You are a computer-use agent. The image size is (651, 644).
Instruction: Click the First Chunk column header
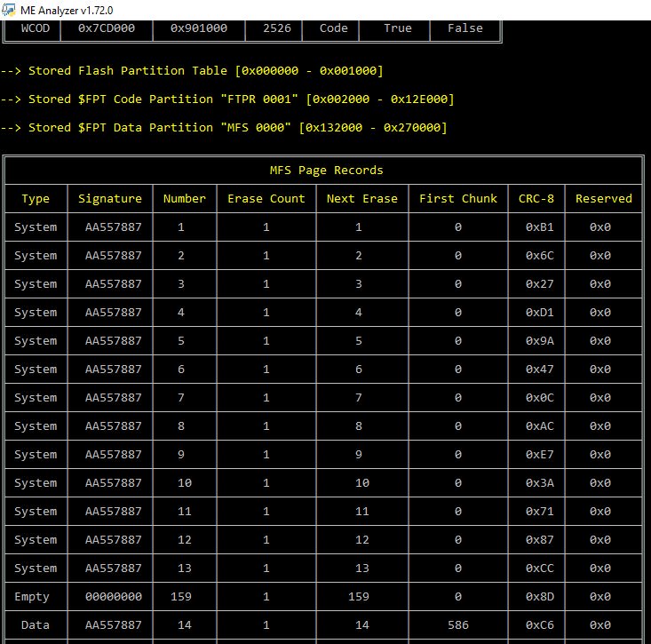(x=458, y=199)
